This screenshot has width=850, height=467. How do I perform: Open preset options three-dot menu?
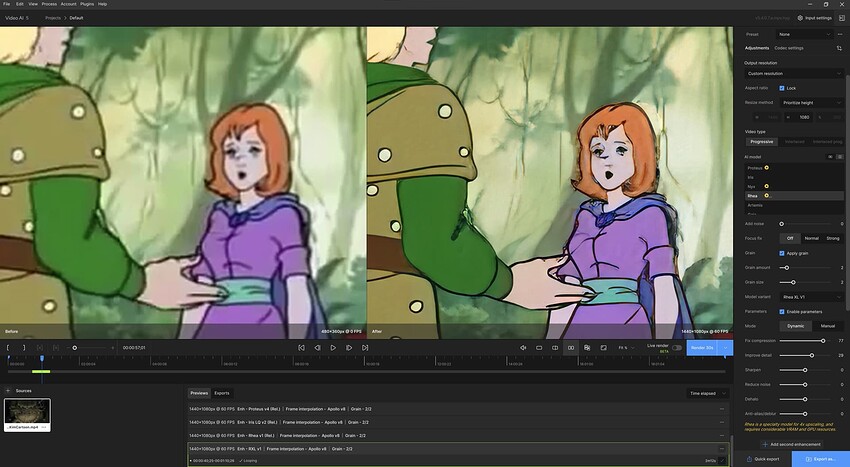(840, 34)
